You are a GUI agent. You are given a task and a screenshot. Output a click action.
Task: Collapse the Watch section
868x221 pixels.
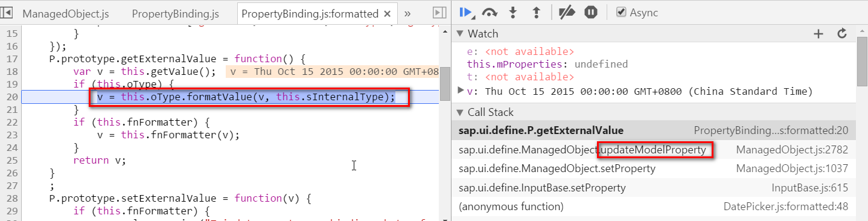459,34
